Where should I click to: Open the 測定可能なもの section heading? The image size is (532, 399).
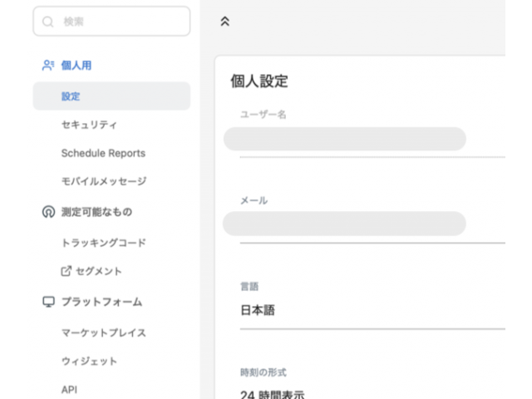pyautogui.click(x=96, y=212)
